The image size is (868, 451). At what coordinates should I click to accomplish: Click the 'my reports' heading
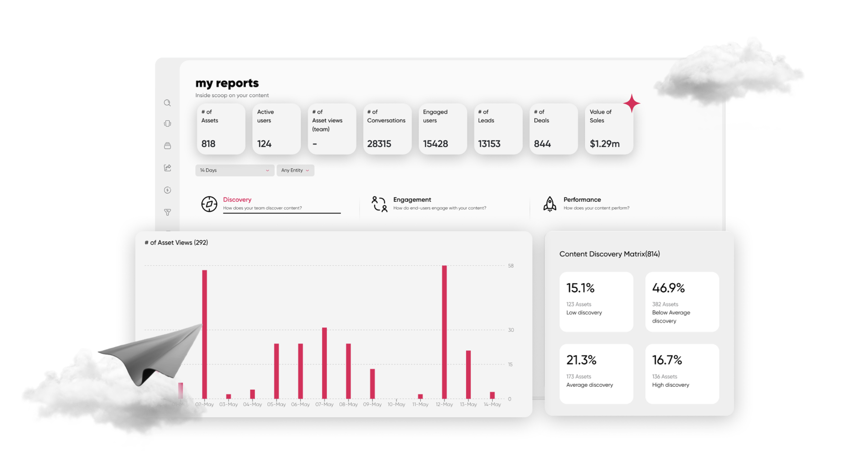[x=227, y=83]
